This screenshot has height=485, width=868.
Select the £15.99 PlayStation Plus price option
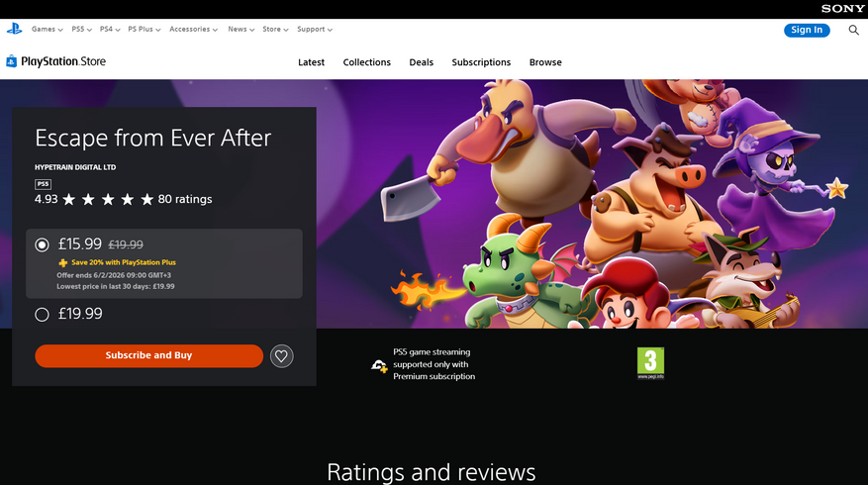click(x=43, y=244)
